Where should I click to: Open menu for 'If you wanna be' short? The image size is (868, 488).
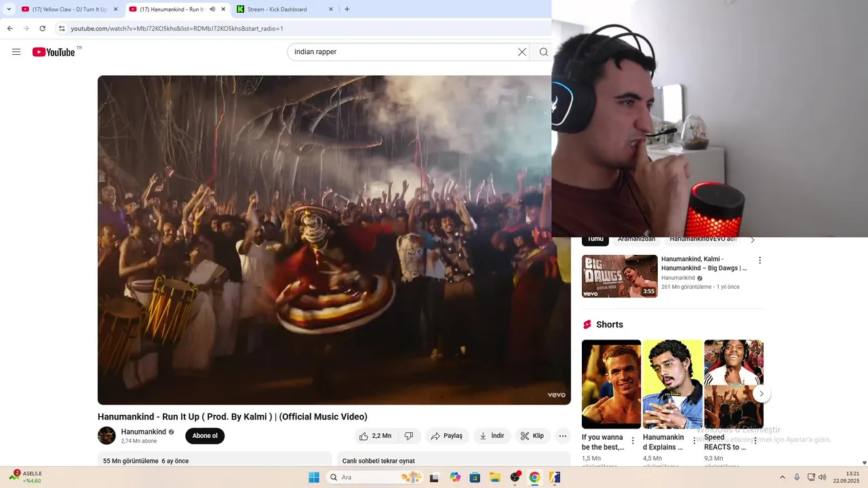coord(633,441)
